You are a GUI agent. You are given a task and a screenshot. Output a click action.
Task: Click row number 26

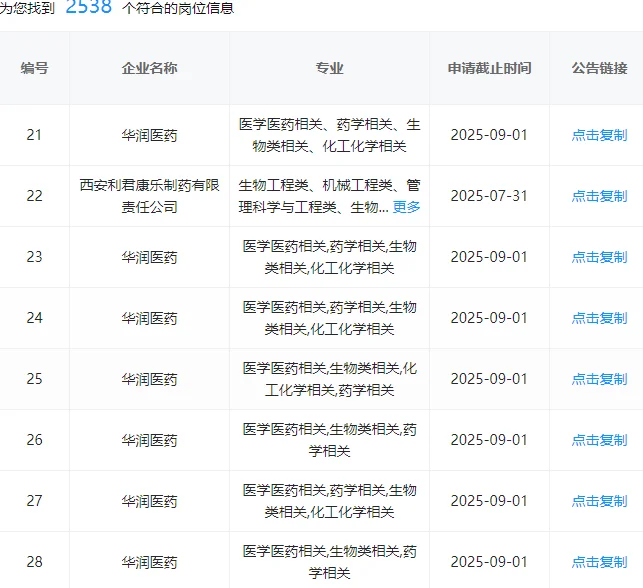(x=34, y=440)
